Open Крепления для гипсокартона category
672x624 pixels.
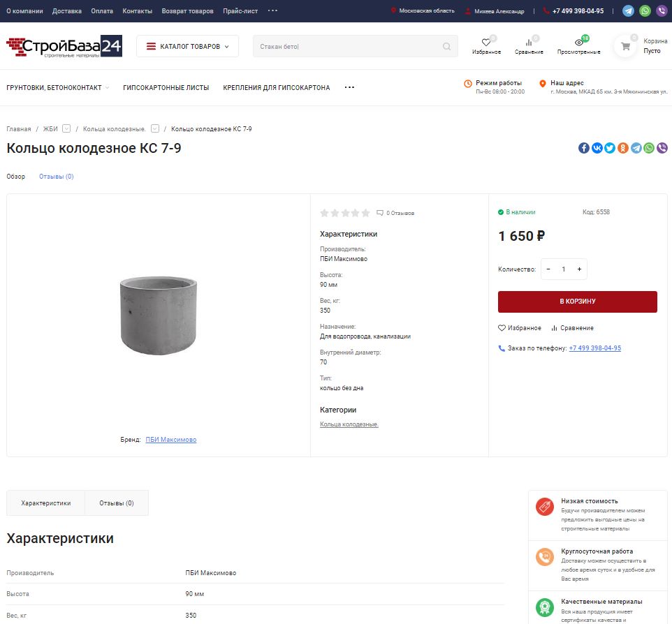coord(277,87)
